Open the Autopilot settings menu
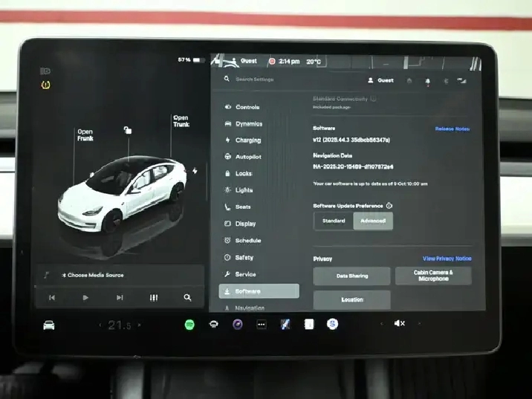 (247, 157)
